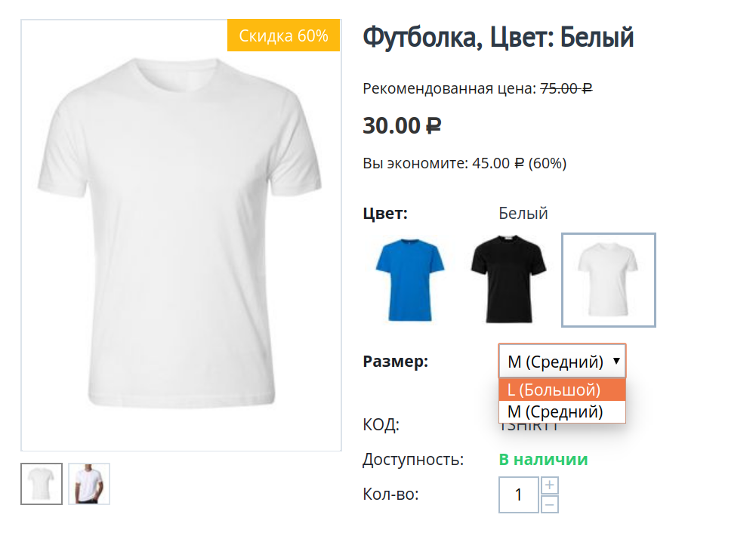The width and height of the screenshot is (756, 533).
Task: Click the В наличии availability status
Action: (543, 459)
